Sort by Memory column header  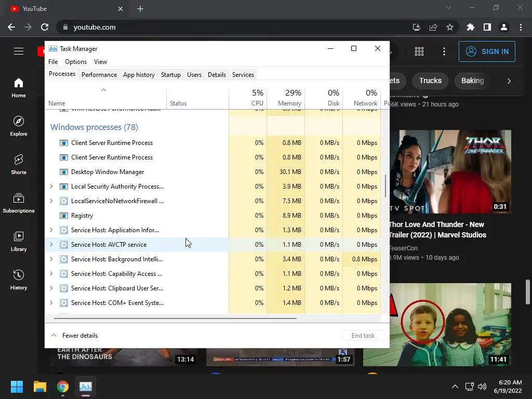click(x=286, y=98)
